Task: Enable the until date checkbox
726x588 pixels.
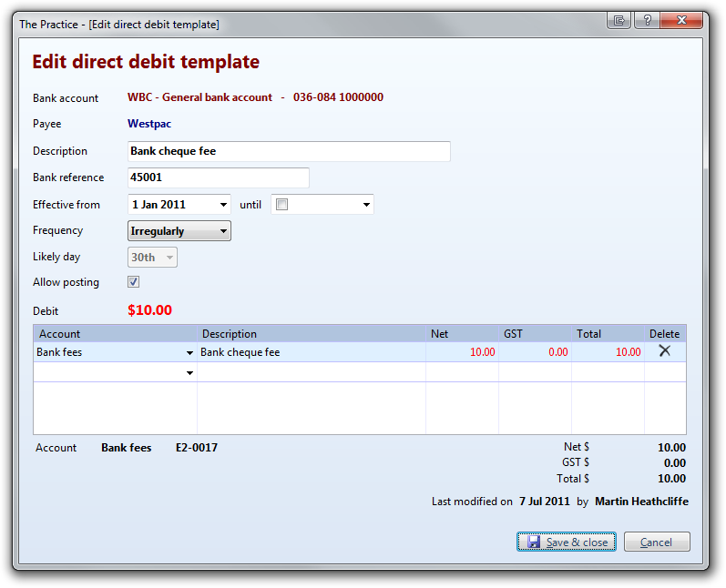Action: (x=281, y=205)
